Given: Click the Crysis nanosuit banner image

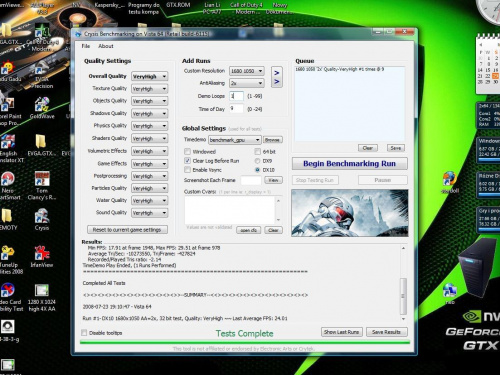Looking at the screenshot, I should 350,213.
